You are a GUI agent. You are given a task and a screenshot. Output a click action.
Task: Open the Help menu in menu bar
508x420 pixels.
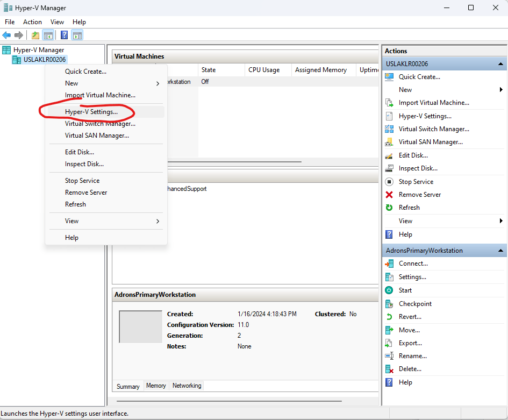[x=79, y=22]
